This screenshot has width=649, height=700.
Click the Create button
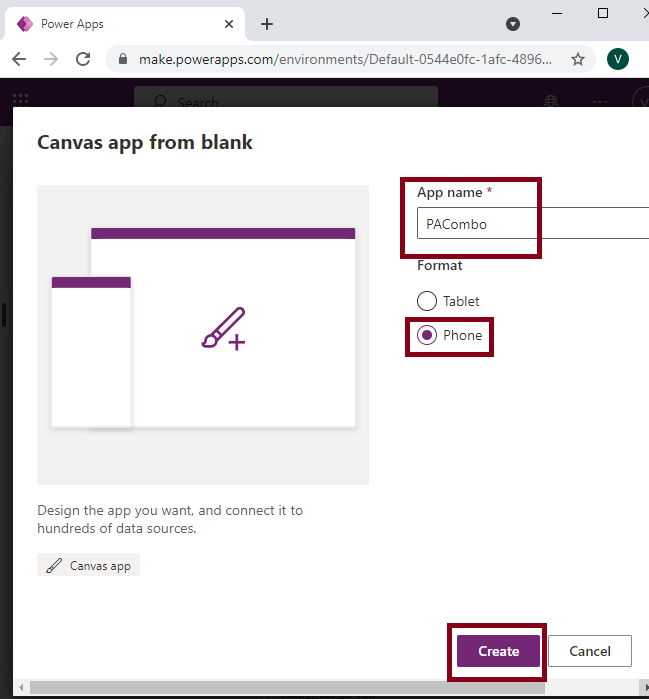click(498, 651)
